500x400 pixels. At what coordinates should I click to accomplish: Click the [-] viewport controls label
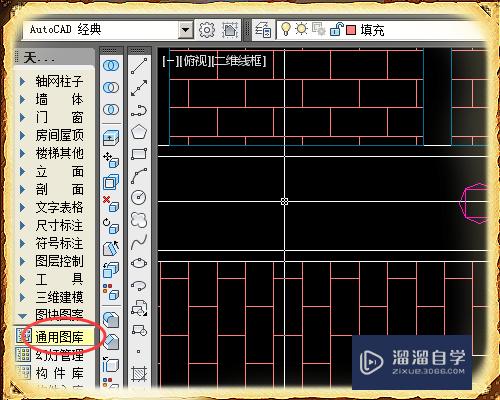coord(170,61)
